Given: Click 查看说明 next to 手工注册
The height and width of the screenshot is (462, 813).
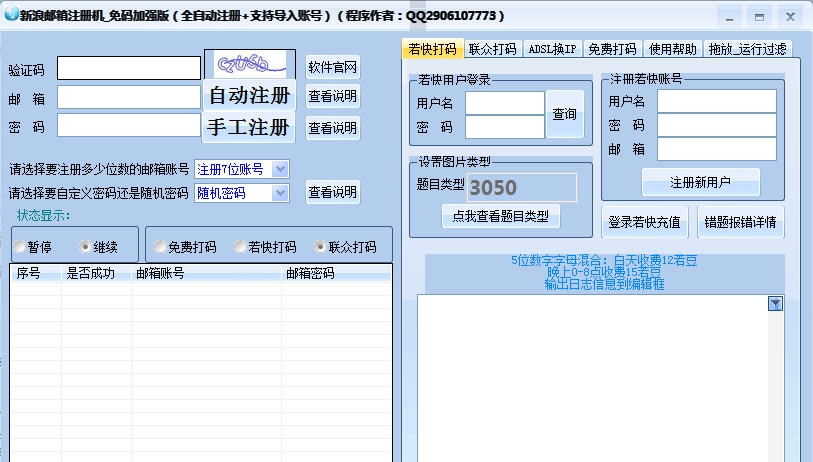Looking at the screenshot, I should pyautogui.click(x=332, y=128).
